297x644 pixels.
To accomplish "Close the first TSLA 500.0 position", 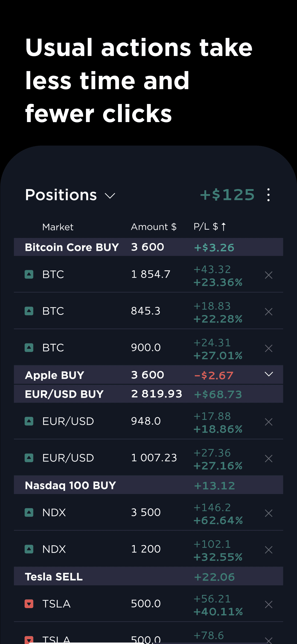I will point(268,605).
